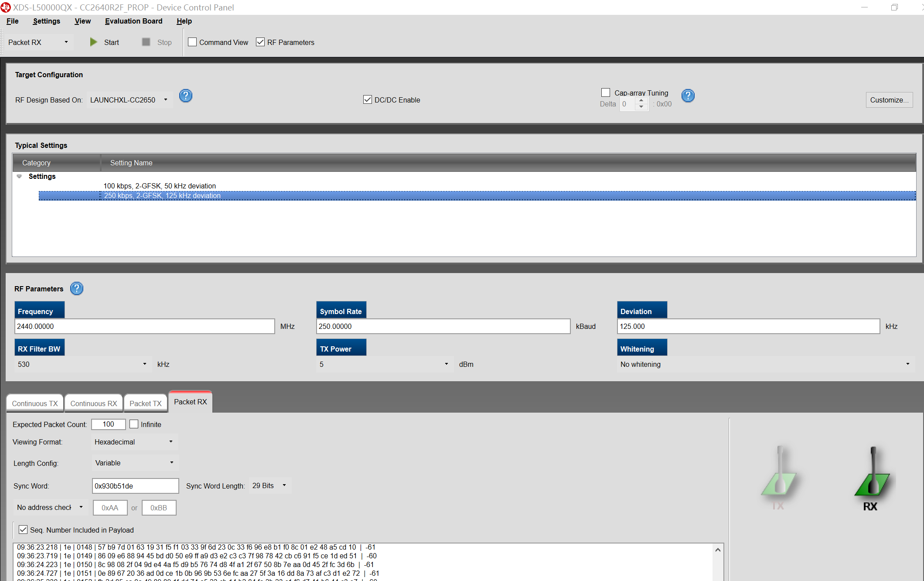924x581 pixels.
Task: Uncheck the DC/DC Enable checkbox
Action: 368,99
